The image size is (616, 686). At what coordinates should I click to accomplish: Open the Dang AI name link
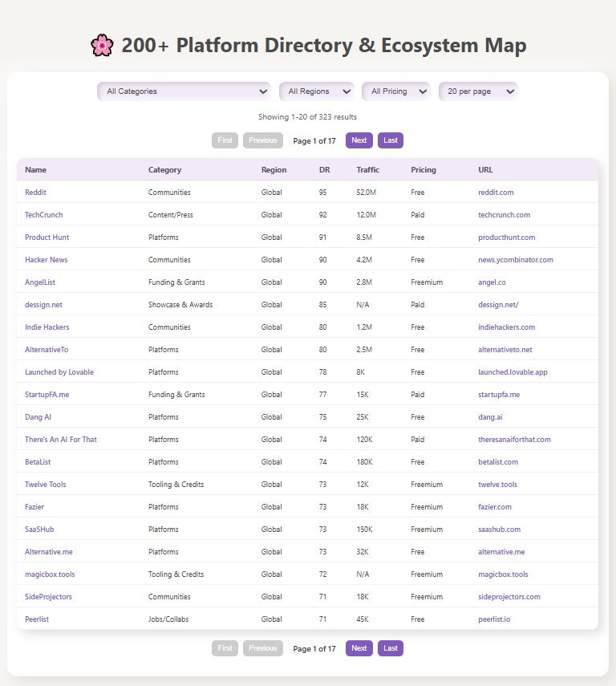tap(38, 417)
